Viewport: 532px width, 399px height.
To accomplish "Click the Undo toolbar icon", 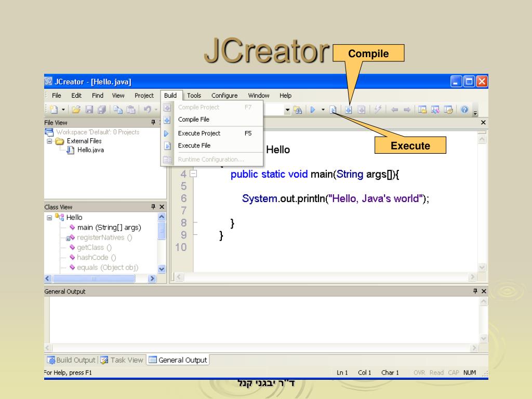I will click(x=147, y=109).
